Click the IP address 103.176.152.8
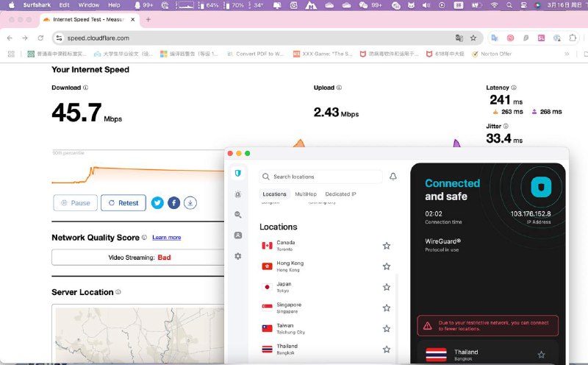The width and height of the screenshot is (588, 365). click(x=530, y=213)
